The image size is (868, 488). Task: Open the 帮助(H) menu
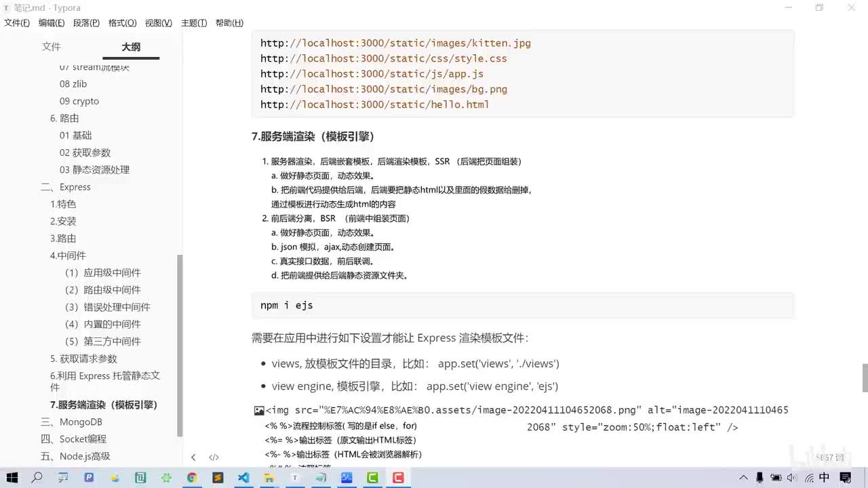(229, 23)
